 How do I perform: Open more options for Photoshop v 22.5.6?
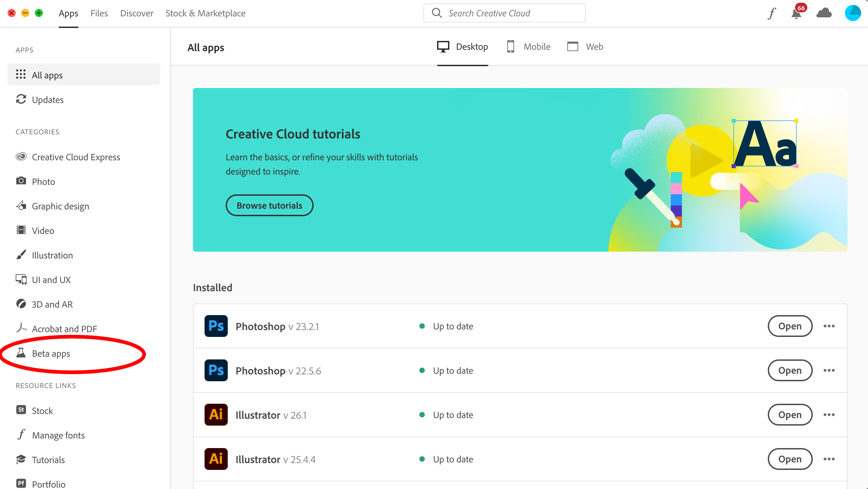[x=829, y=370]
